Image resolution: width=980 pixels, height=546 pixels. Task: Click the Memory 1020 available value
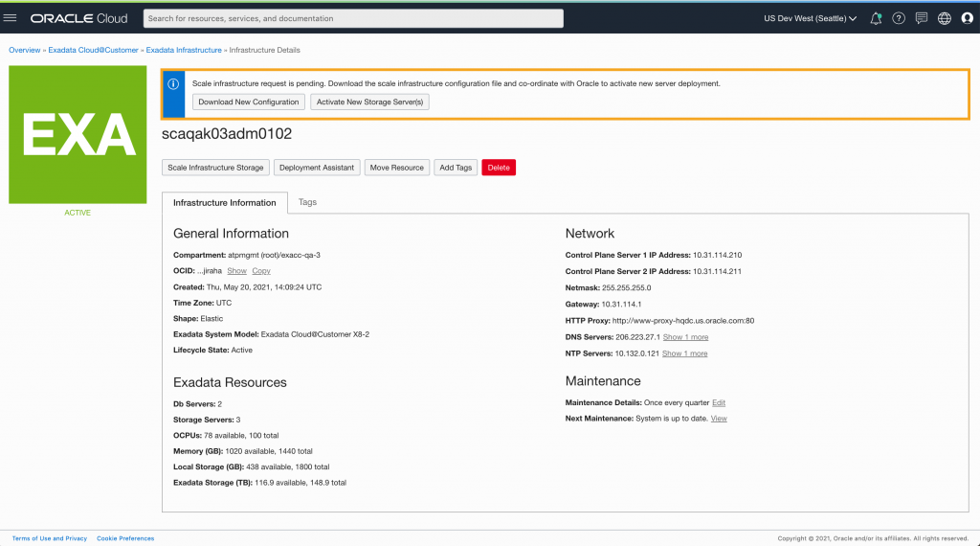point(269,451)
